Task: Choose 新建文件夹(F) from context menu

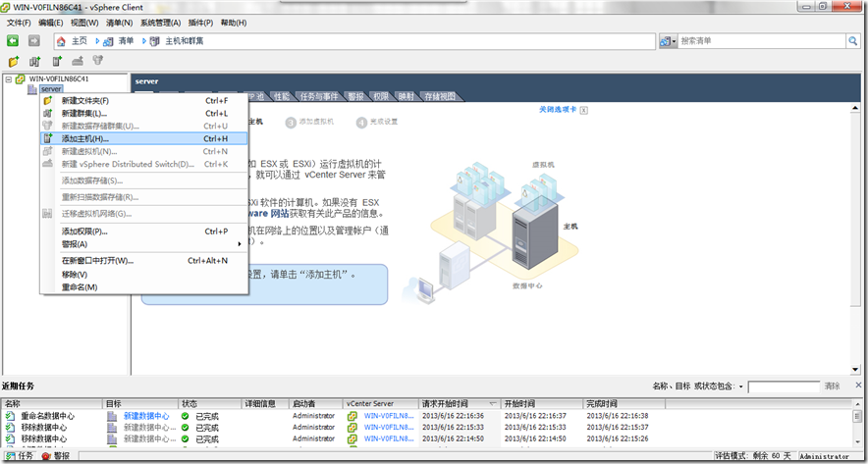Action: (144, 101)
